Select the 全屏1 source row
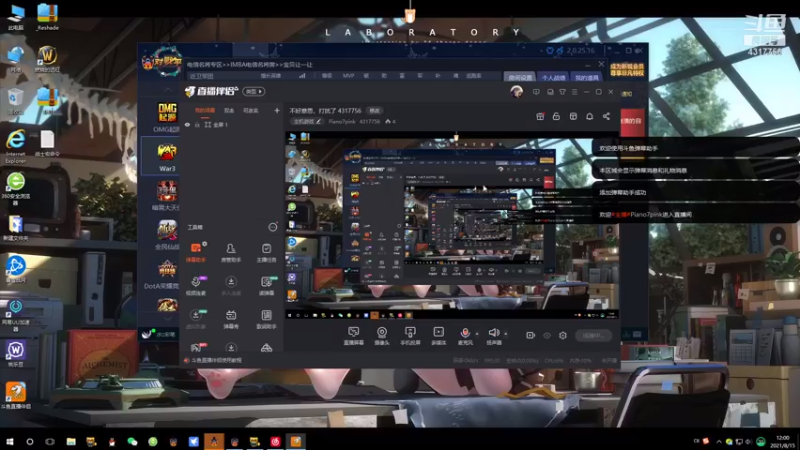Image resolution: width=800 pixels, height=450 pixels. pyautogui.click(x=233, y=124)
